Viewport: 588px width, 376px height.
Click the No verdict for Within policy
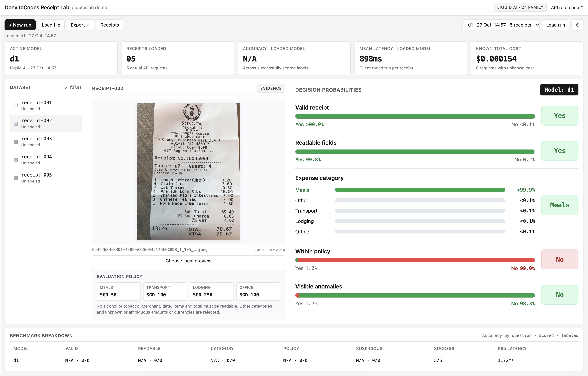[560, 259]
